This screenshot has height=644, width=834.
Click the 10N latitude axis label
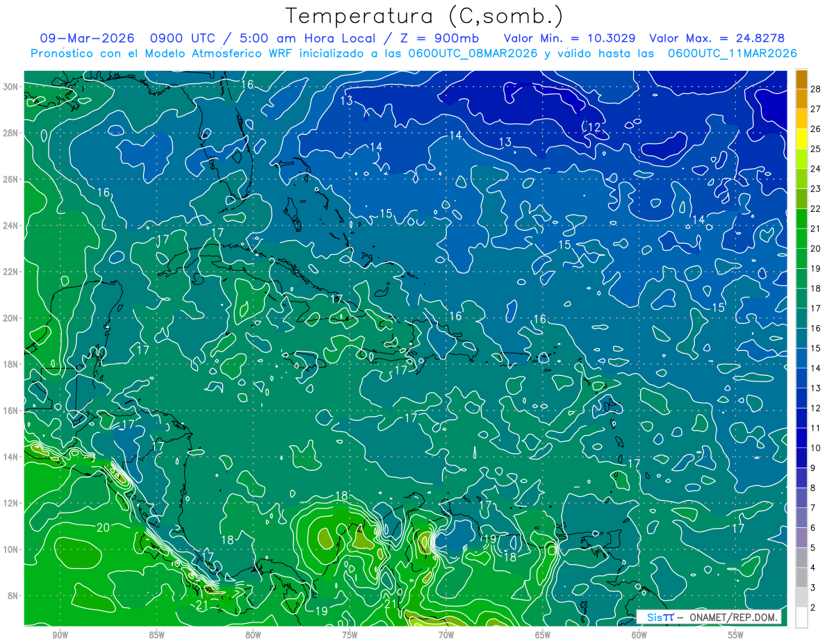(12, 550)
